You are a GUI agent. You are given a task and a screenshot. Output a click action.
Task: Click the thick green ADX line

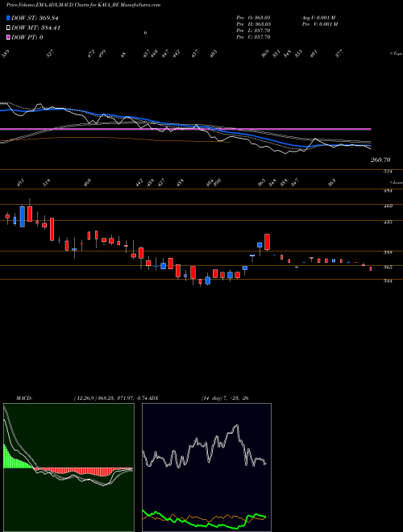pyautogui.click(x=204, y=519)
